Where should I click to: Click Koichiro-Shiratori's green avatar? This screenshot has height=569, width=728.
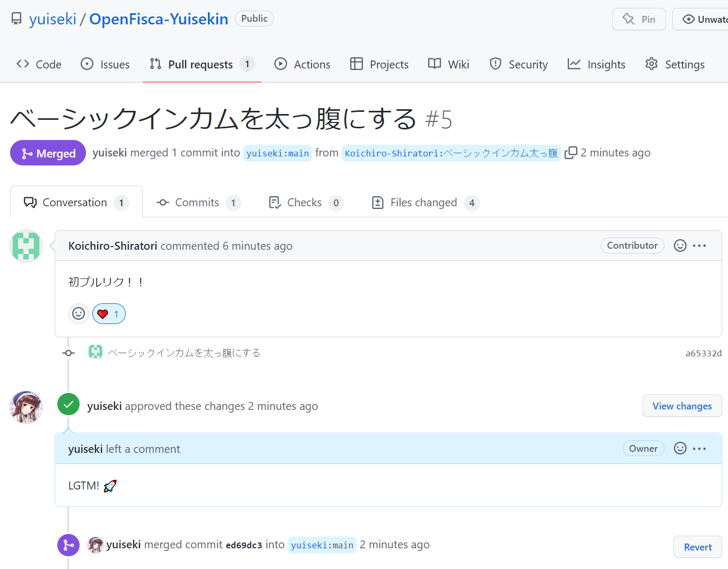click(26, 246)
